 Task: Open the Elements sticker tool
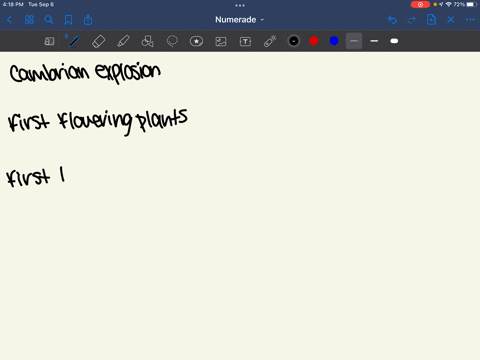coord(196,41)
